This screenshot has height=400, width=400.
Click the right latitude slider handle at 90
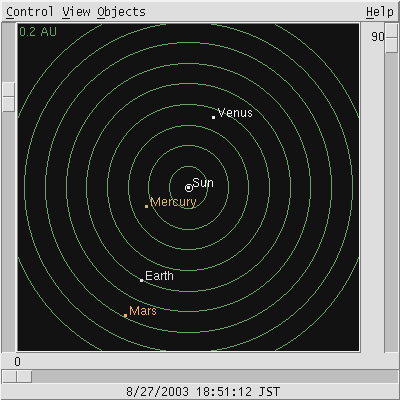(391, 38)
